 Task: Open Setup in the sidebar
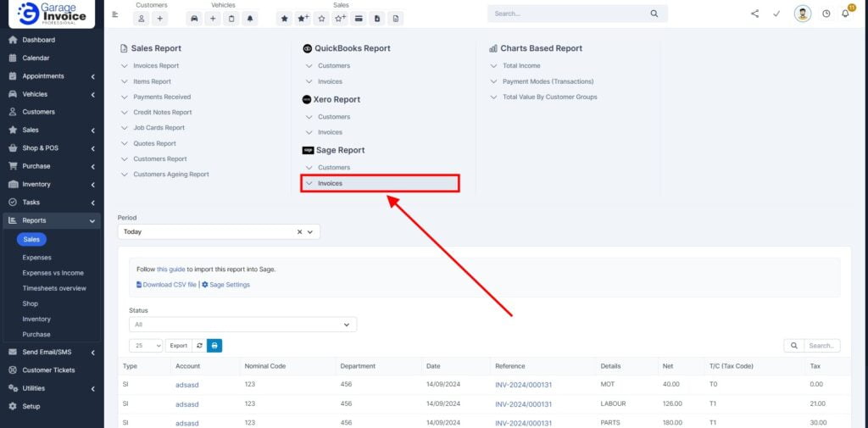tap(31, 407)
